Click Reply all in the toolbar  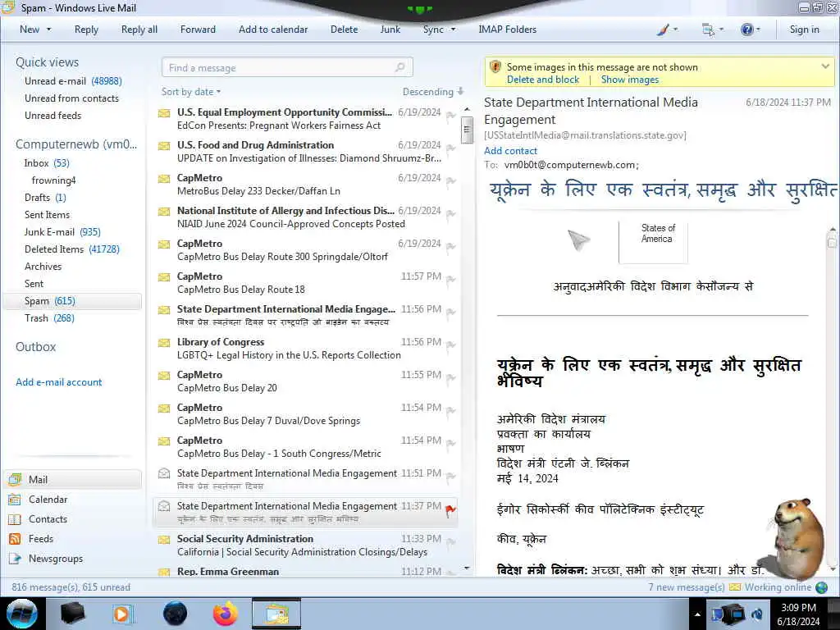139,30
